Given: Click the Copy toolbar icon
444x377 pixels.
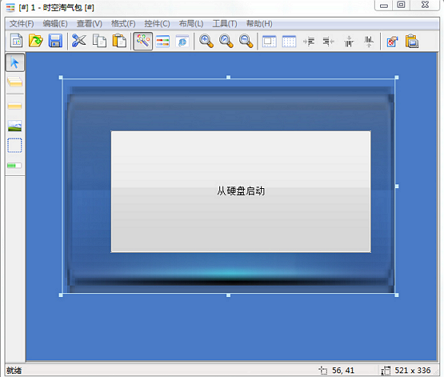Looking at the screenshot, I should pyautogui.click(x=99, y=41).
